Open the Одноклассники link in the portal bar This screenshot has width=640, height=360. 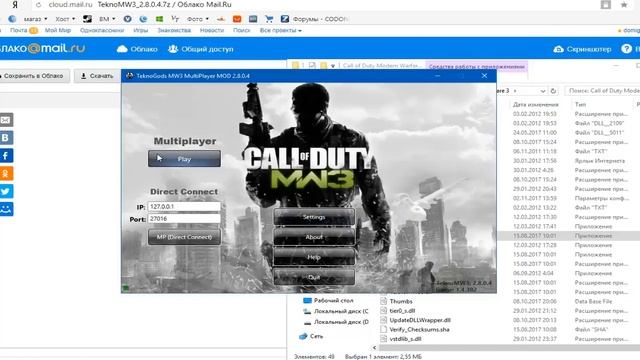(102, 30)
